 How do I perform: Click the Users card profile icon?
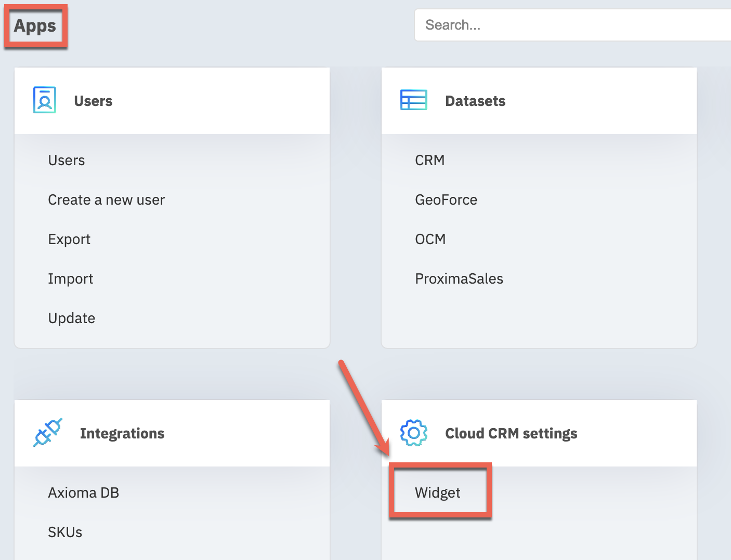pyautogui.click(x=45, y=100)
